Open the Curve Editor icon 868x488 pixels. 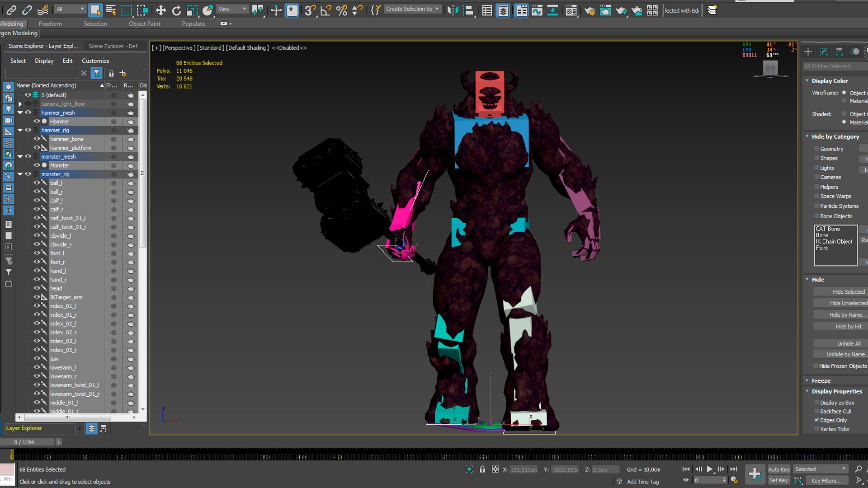point(537,9)
